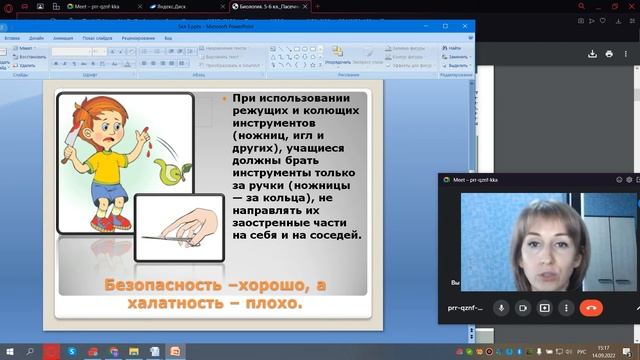Select the rectangle shape from shapes gallery
640x360 pixels.
tap(297, 49)
